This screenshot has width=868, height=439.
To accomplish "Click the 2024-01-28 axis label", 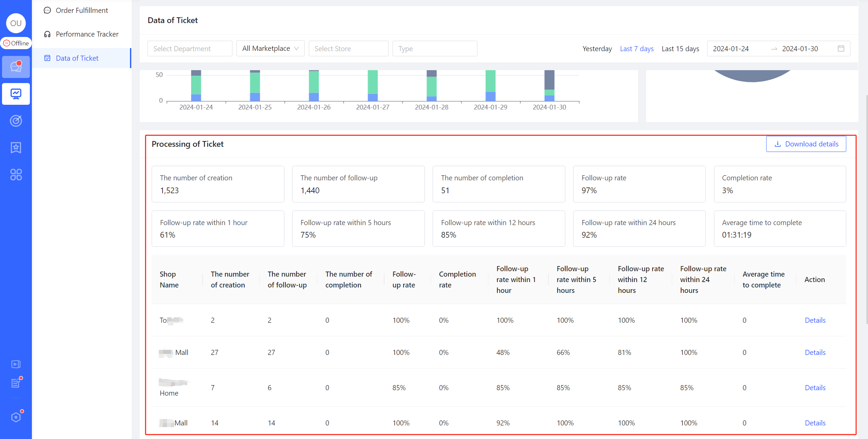I will click(432, 107).
